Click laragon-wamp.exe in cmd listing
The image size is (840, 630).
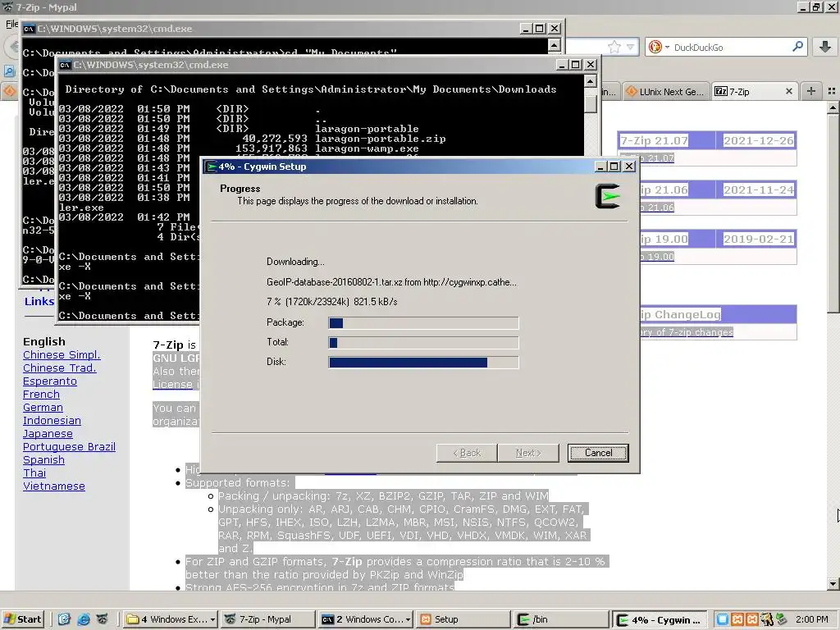[367, 148]
